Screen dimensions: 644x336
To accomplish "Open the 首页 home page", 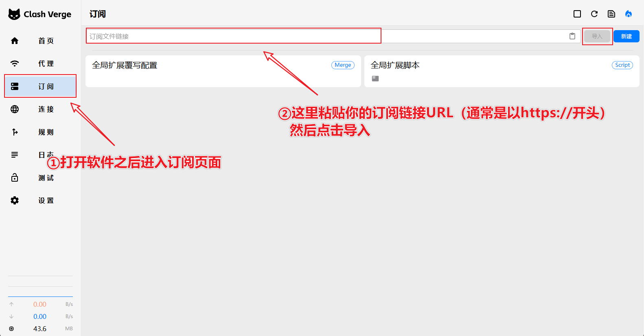I will pyautogui.click(x=40, y=41).
